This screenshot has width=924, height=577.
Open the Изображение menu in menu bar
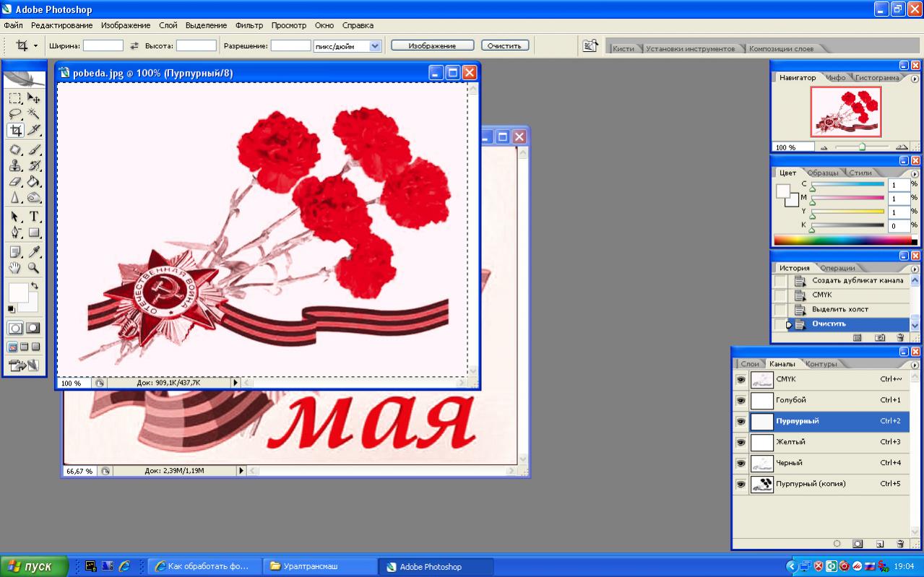(x=127, y=25)
